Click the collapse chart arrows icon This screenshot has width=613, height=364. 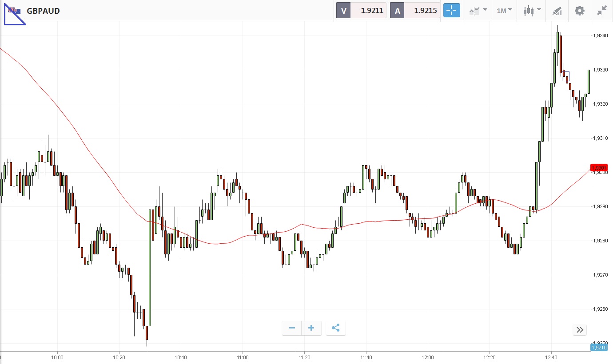click(602, 11)
